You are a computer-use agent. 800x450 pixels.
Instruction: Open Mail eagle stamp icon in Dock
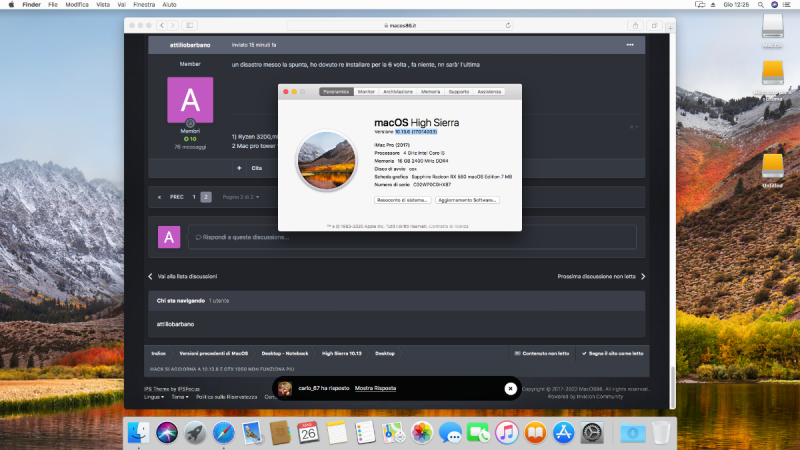252,433
